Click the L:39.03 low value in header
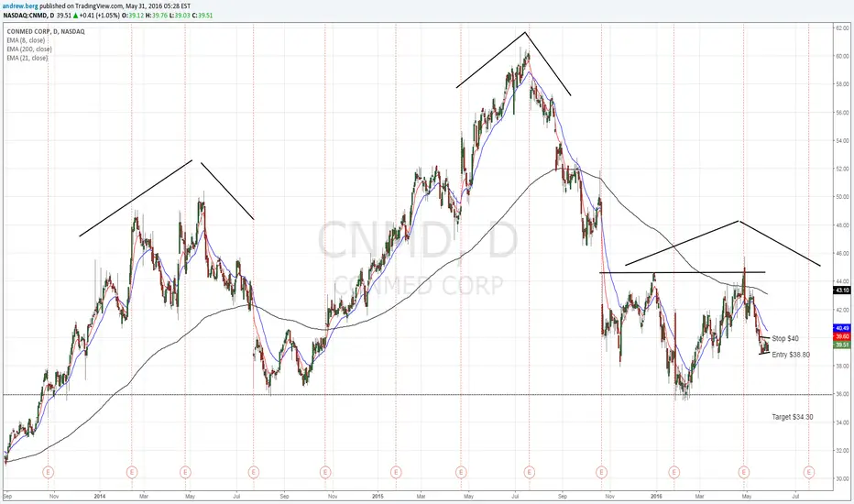The height and width of the screenshot is (504, 854). point(181,16)
